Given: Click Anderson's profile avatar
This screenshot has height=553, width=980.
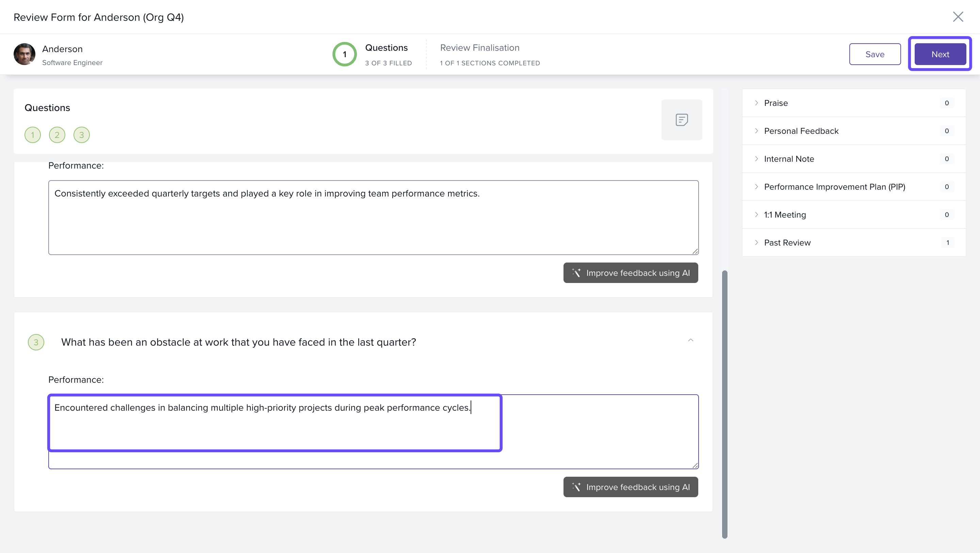Looking at the screenshot, I should tap(24, 54).
